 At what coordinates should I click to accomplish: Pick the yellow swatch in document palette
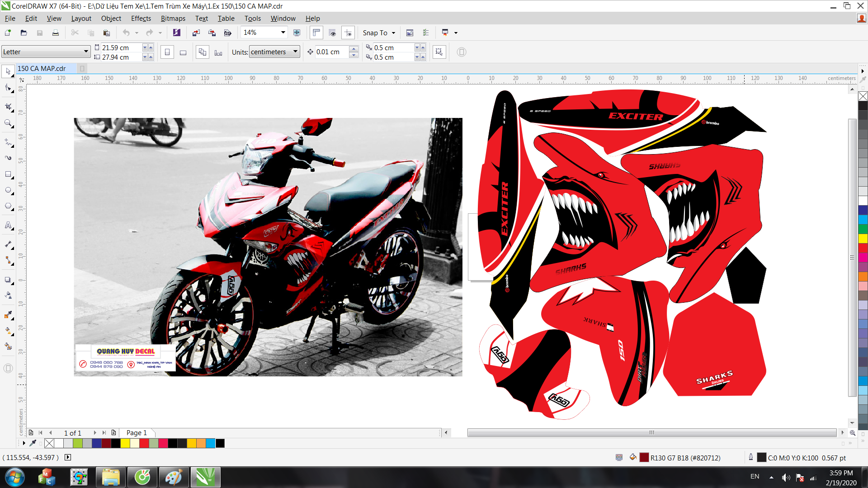[125, 443]
